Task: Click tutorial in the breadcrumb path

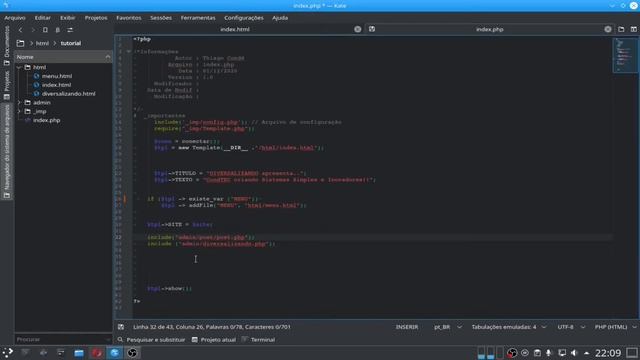Action: click(71, 43)
